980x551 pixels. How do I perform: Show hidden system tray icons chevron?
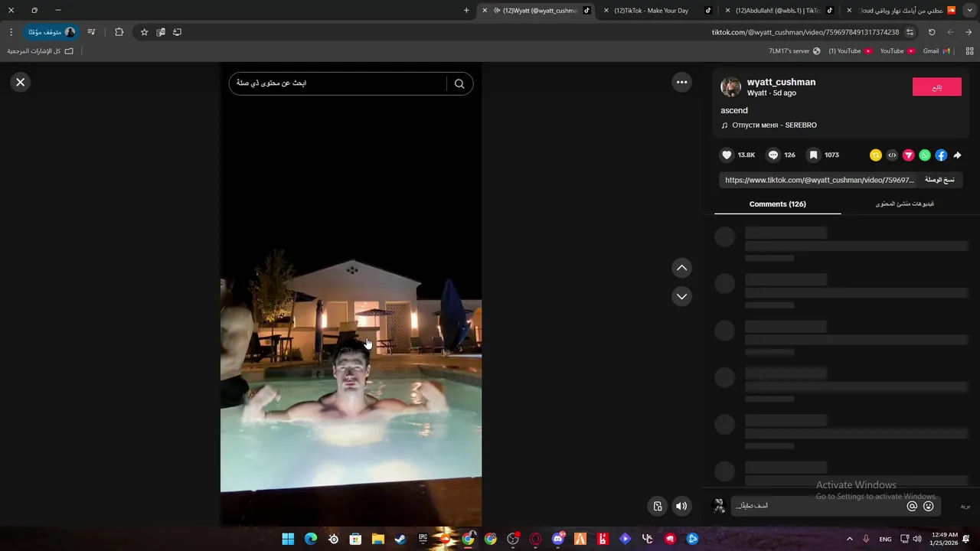tap(849, 539)
